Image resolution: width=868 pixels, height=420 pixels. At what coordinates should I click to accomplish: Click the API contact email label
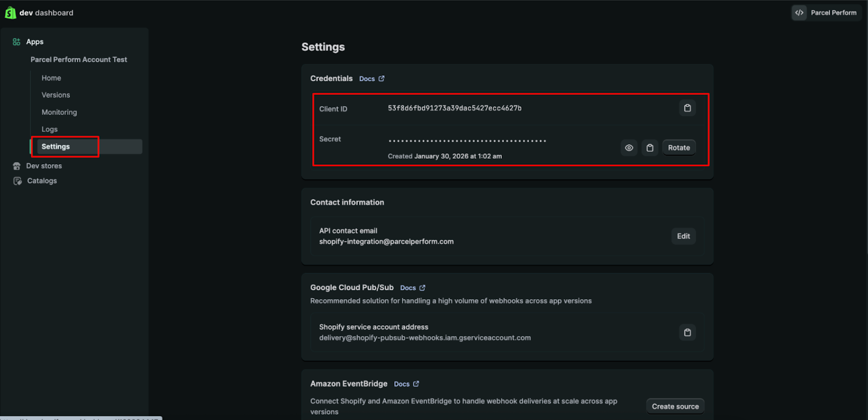348,231
